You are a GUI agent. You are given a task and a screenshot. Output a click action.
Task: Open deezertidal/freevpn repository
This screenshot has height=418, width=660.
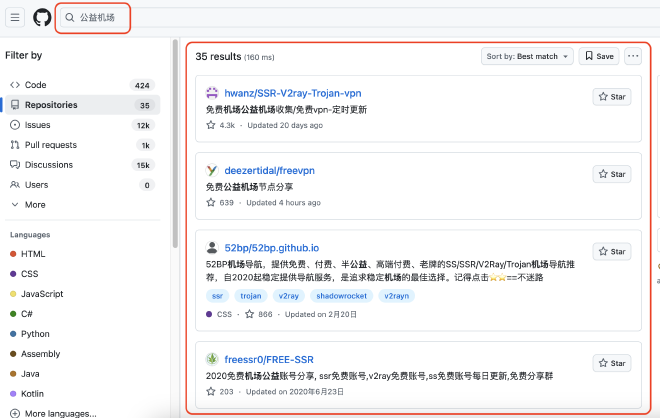pos(269,170)
